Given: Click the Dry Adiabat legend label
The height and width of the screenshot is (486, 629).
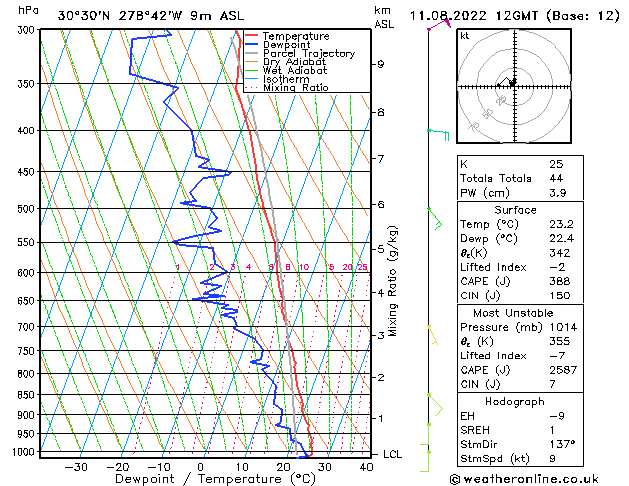Looking at the screenshot, I should click(294, 62).
